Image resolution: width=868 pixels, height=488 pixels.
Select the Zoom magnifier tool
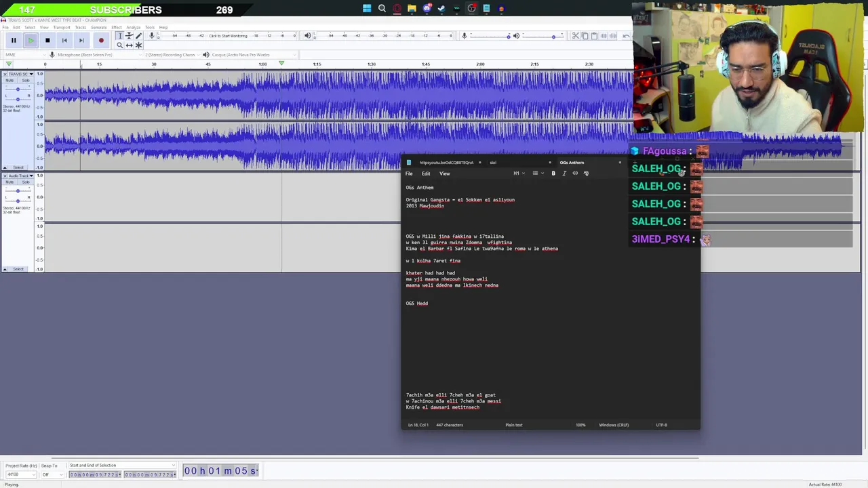tap(119, 45)
